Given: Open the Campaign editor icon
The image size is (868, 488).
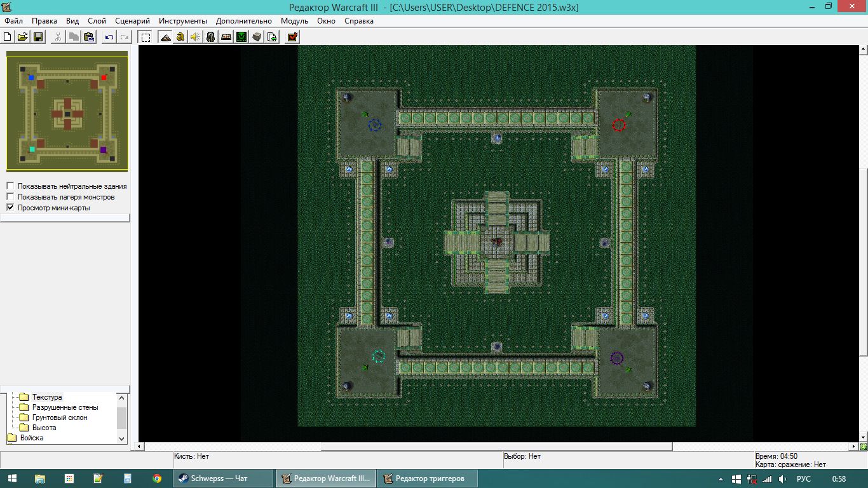Looking at the screenshot, I should 226,37.
